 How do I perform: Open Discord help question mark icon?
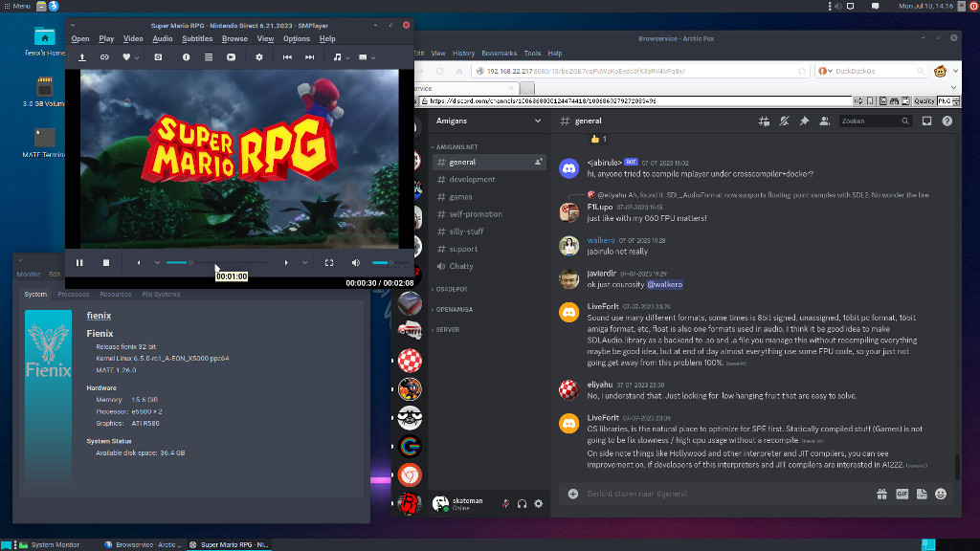click(947, 121)
